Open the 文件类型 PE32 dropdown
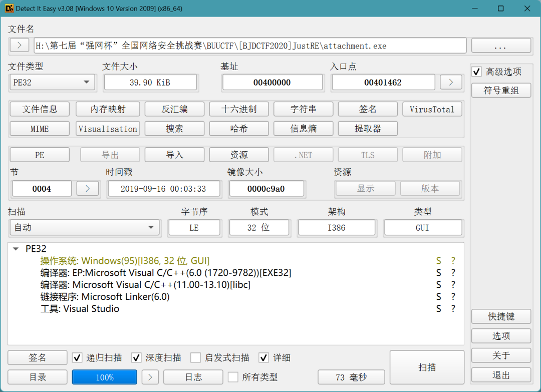 [x=52, y=82]
